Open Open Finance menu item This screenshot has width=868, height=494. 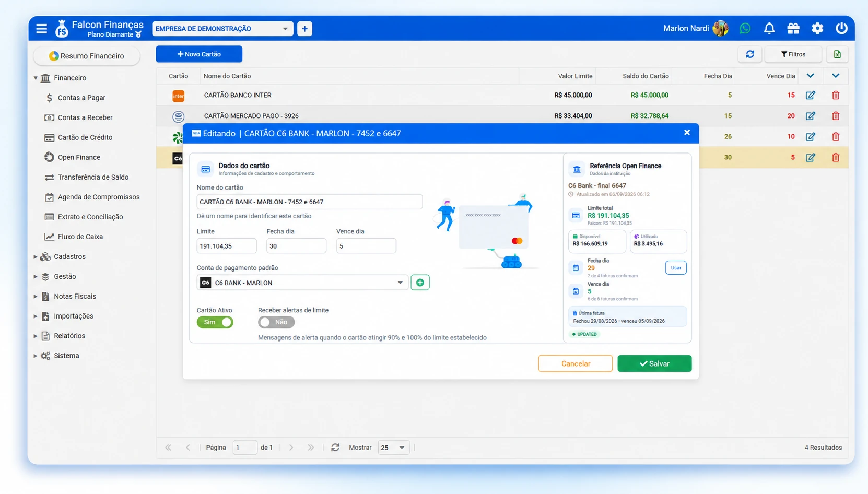[79, 157]
